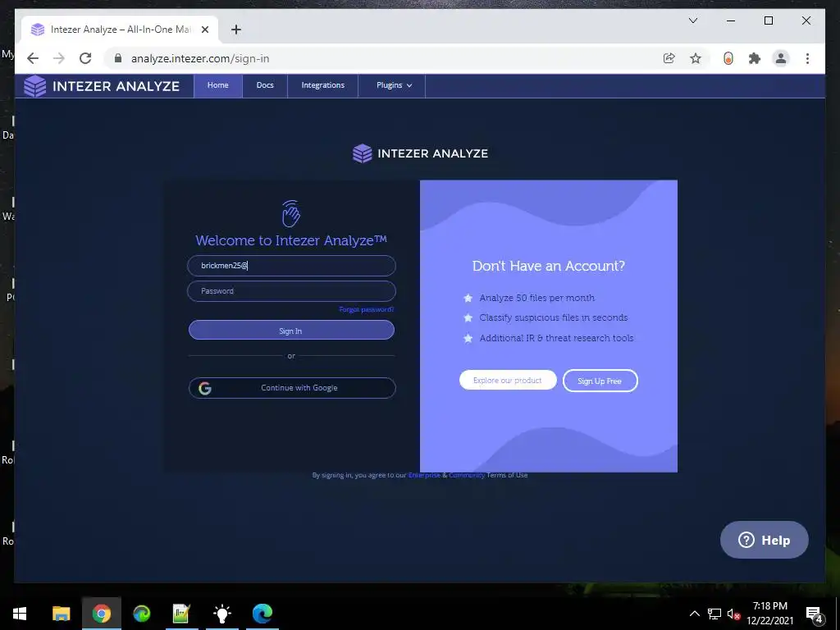Show hidden system tray icons
Viewport: 840px width, 630px height.
pyautogui.click(x=694, y=614)
